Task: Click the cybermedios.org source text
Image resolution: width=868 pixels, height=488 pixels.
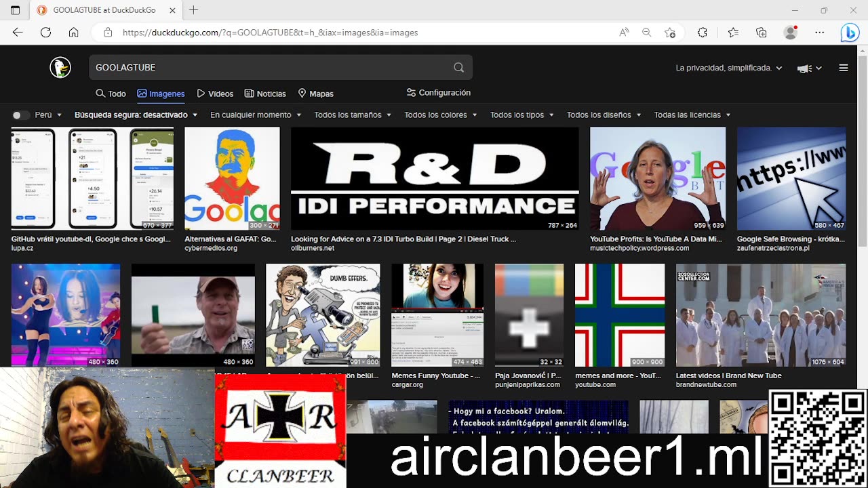Action: tap(211, 248)
